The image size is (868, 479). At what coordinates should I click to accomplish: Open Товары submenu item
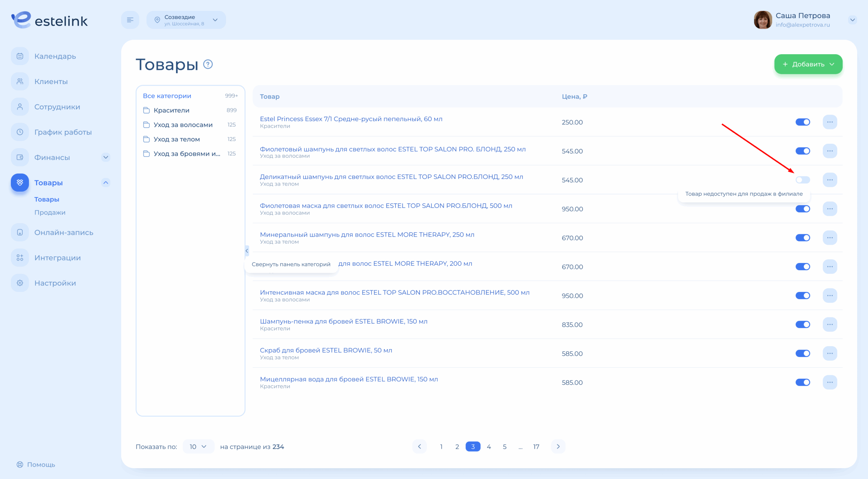pyautogui.click(x=47, y=199)
